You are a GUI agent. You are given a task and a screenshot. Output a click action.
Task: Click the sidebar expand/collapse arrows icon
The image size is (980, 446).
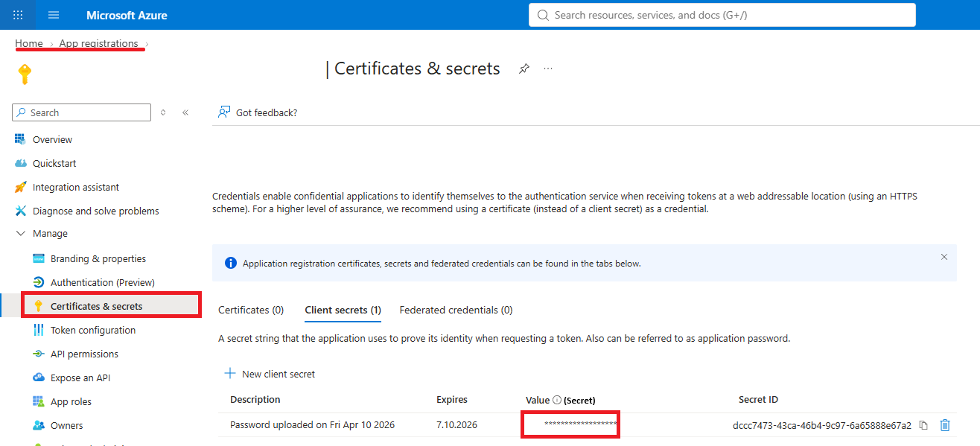(163, 112)
